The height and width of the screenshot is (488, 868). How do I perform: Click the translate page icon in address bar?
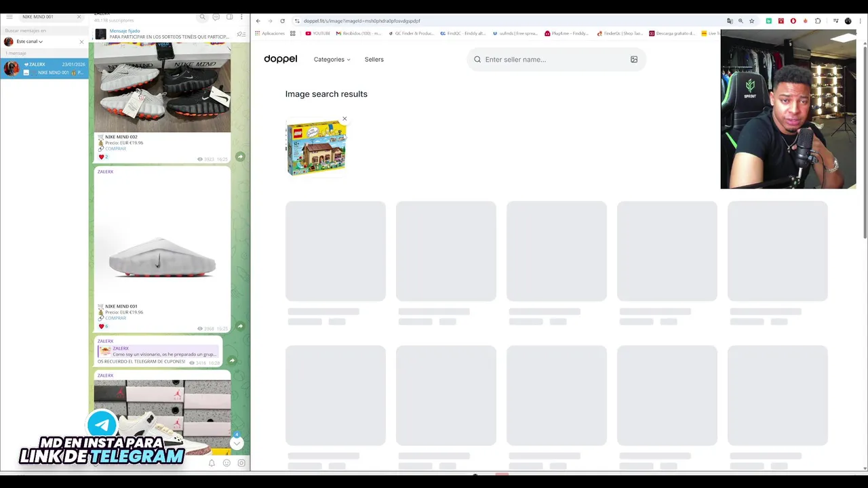tap(730, 21)
